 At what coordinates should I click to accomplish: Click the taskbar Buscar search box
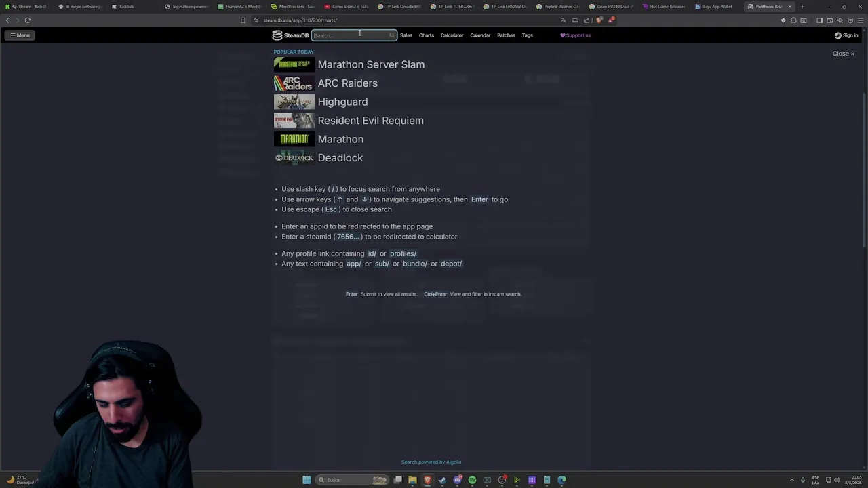(x=352, y=480)
